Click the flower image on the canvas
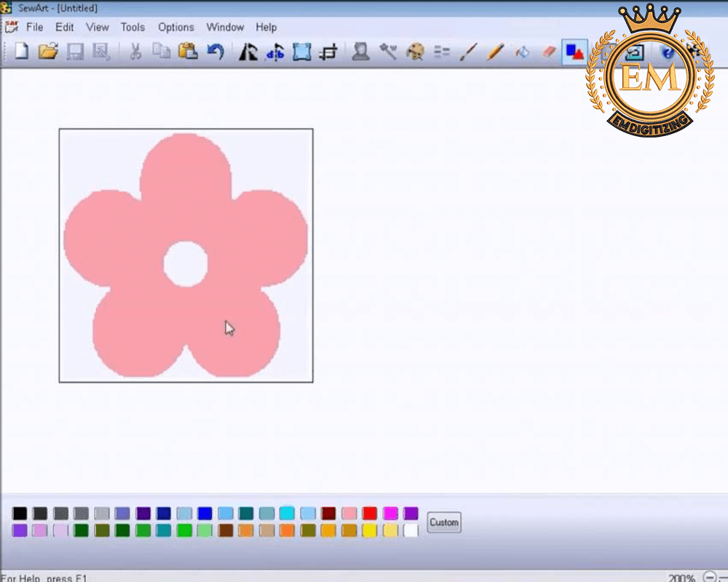Viewport: 728px width, 582px height. tap(186, 218)
